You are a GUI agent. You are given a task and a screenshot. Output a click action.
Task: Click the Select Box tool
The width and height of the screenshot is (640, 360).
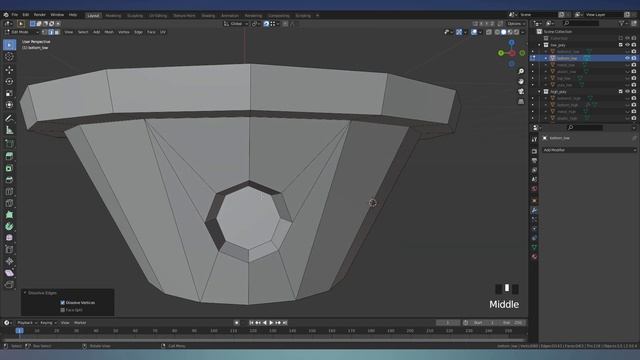point(9,44)
